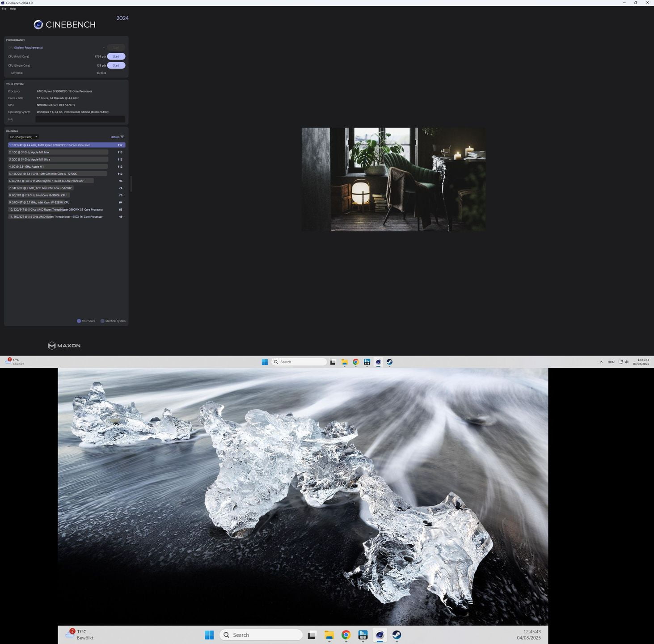Viewport: 654px width, 644px height.
Task: Select the Intel Core i7-1280P ranking row
Action: tap(67, 188)
